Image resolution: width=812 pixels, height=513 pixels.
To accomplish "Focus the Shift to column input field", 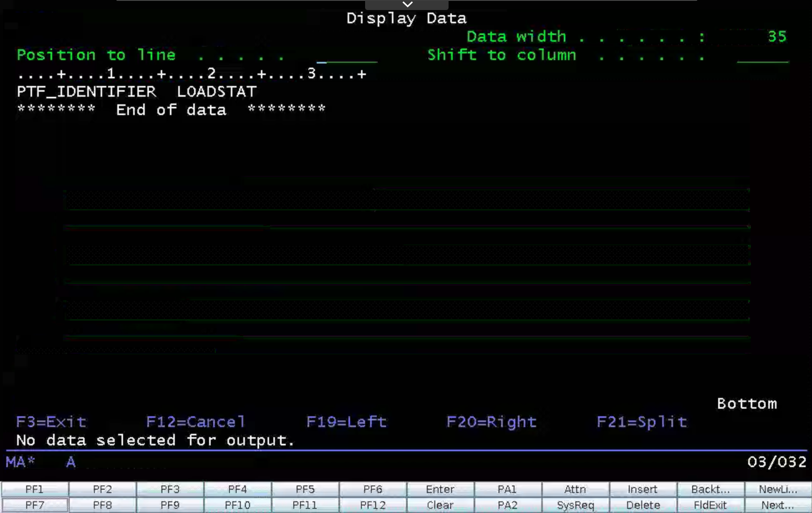I will click(763, 55).
